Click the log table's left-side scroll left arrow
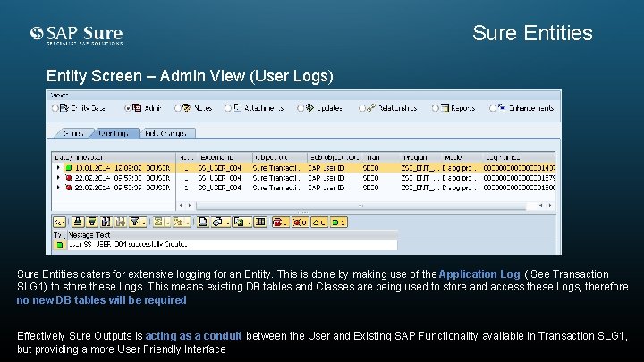 point(181,206)
